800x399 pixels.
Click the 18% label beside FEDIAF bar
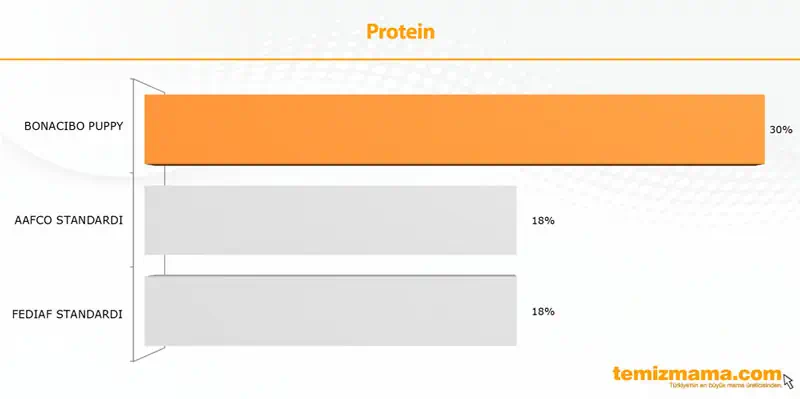543,312
